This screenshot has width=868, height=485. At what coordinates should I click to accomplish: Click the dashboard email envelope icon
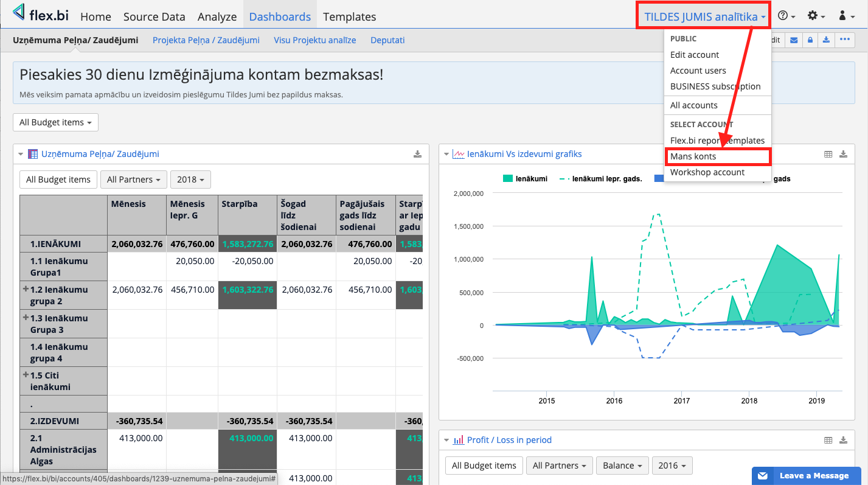[x=794, y=40]
